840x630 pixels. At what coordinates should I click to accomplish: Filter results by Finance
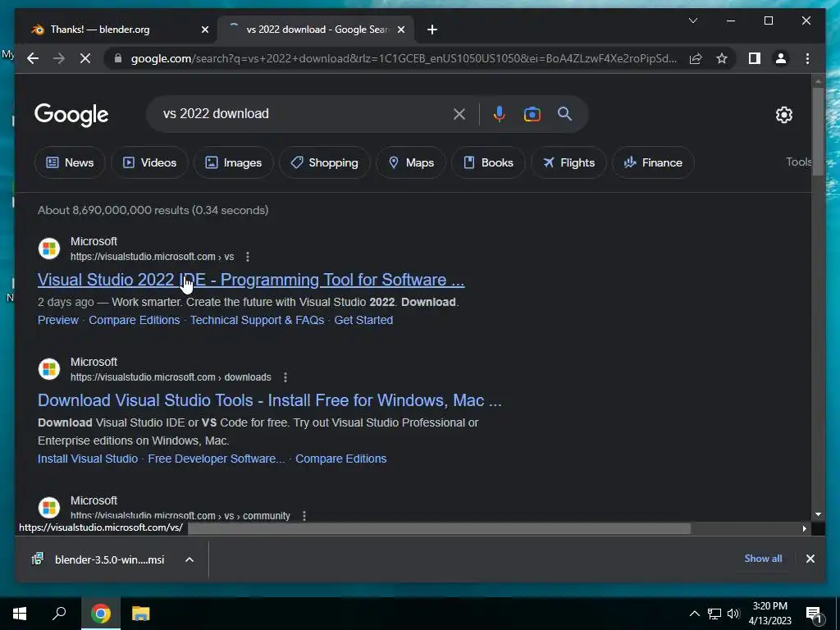(653, 162)
